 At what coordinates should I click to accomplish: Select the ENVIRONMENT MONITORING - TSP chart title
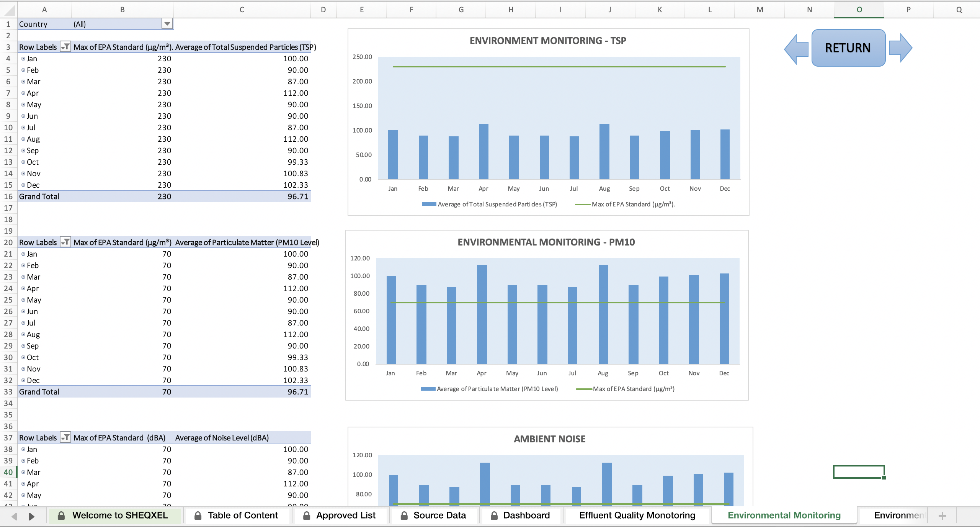548,41
